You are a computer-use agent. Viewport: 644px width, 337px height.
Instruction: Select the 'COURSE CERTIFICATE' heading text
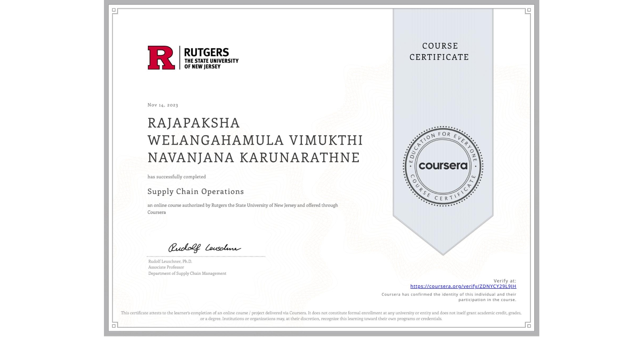click(x=440, y=51)
